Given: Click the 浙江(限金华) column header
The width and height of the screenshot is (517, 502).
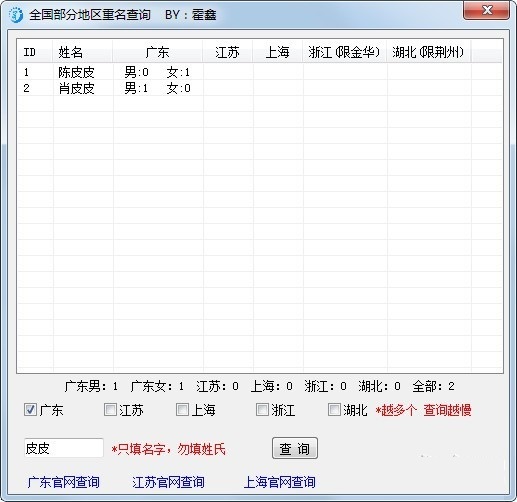Looking at the screenshot, I should pos(345,52).
